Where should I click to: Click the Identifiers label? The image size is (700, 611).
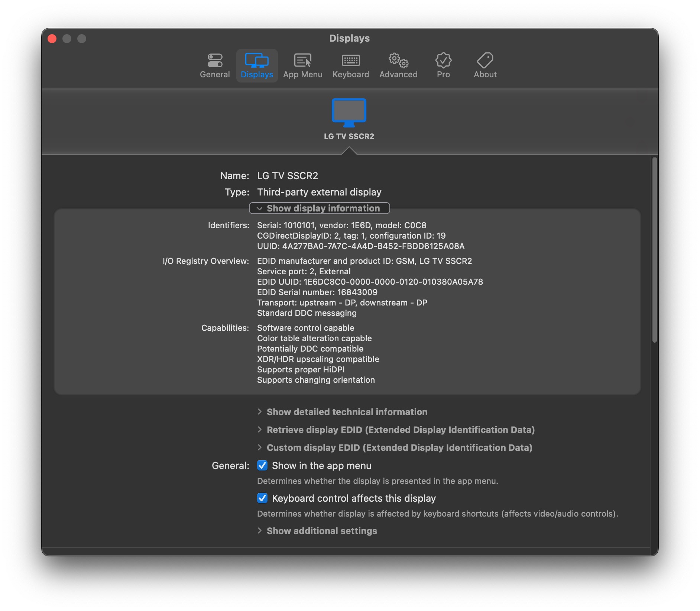(x=229, y=225)
